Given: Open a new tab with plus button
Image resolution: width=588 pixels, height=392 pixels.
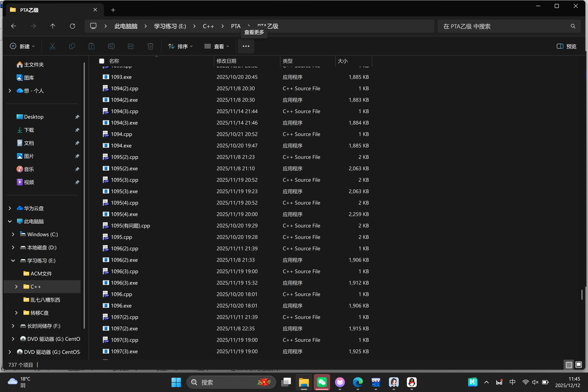Looking at the screenshot, I should pyautogui.click(x=113, y=10).
